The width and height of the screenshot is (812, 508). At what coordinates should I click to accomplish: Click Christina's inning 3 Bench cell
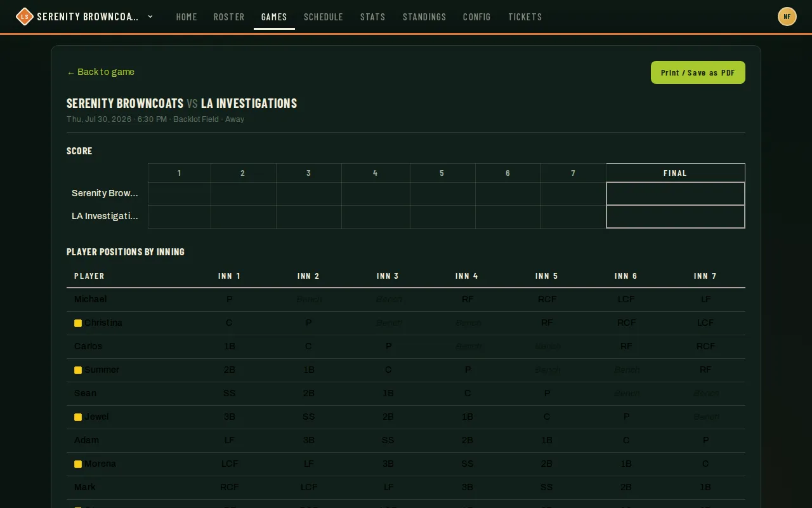388,323
